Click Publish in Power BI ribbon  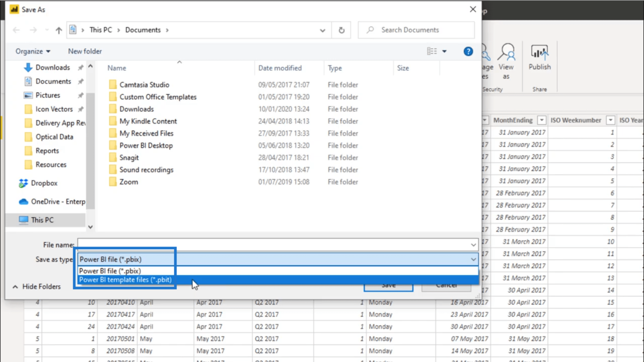[540, 57]
